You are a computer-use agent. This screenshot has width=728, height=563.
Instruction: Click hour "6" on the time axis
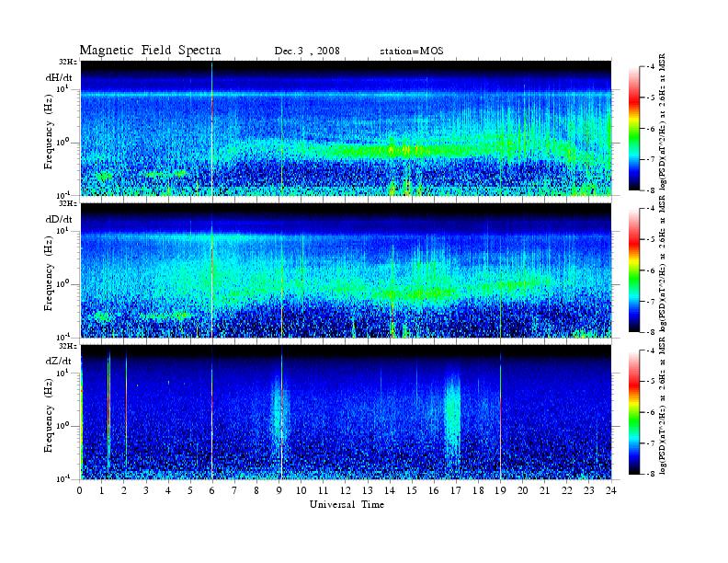click(212, 490)
